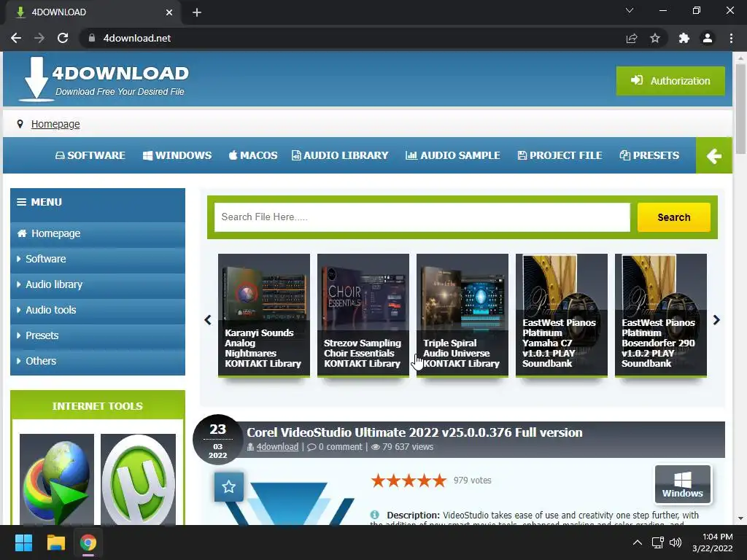Open a new browser tab
Screen dimensions: 747x560
tap(197, 12)
